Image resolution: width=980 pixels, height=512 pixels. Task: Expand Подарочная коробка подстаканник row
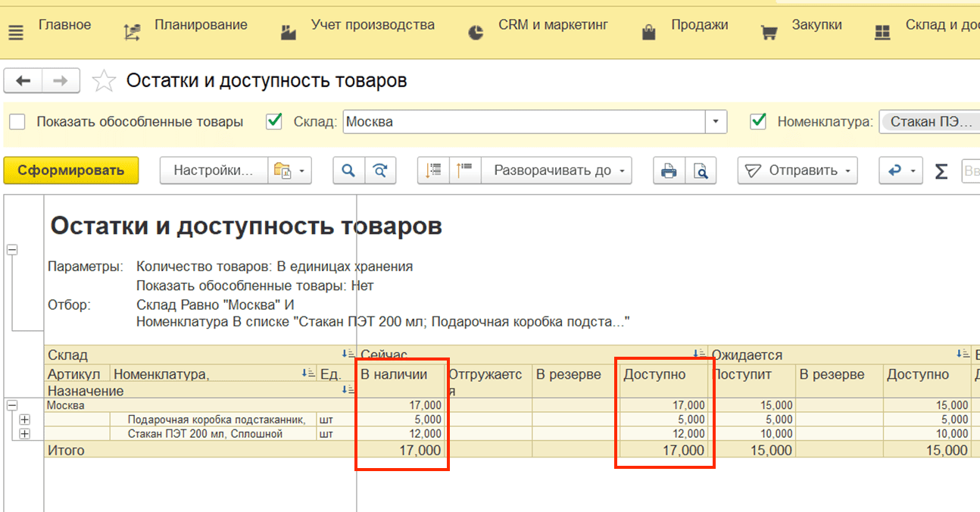24,420
